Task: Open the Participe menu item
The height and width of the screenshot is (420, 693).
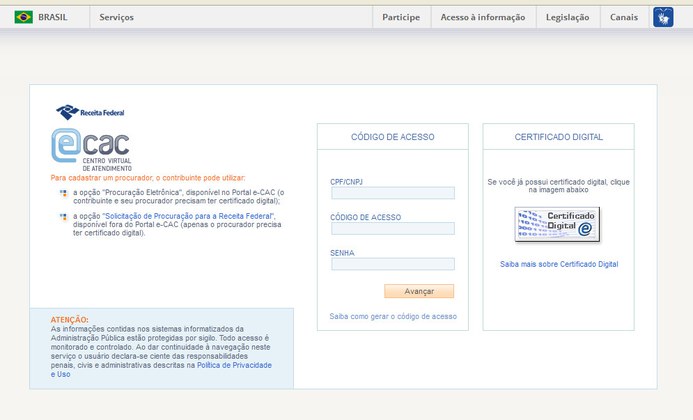Action: click(x=401, y=17)
